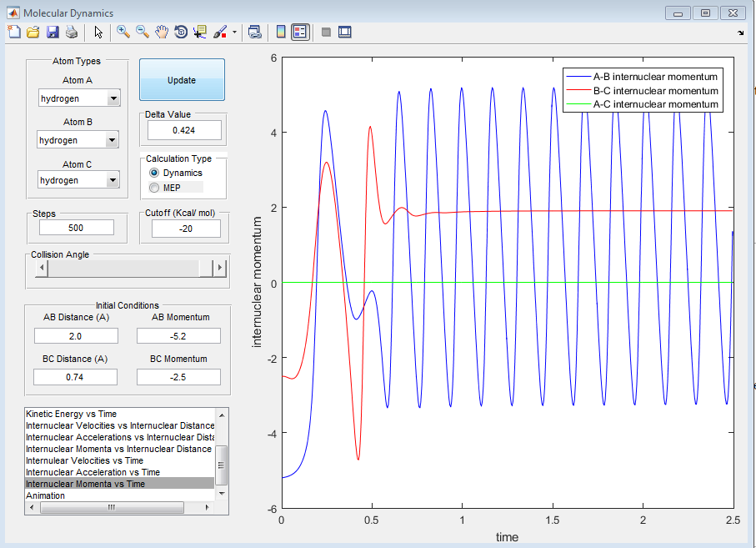Open the Atom A element dropdown

click(x=113, y=99)
